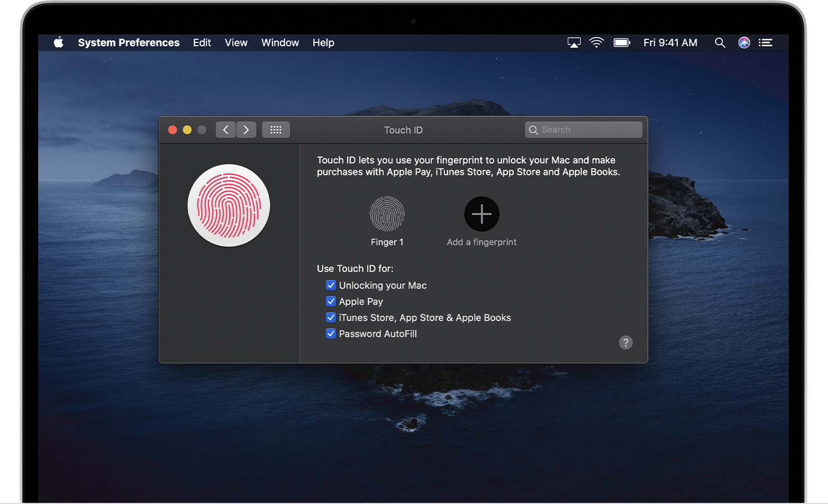Open the battery status menu
Image resolution: width=828 pixels, height=504 pixels.
click(622, 43)
